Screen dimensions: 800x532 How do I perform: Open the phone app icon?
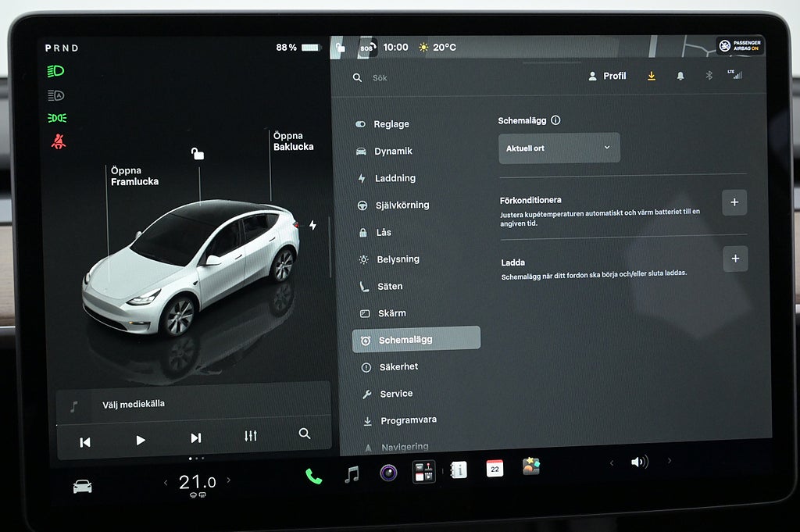tap(314, 477)
